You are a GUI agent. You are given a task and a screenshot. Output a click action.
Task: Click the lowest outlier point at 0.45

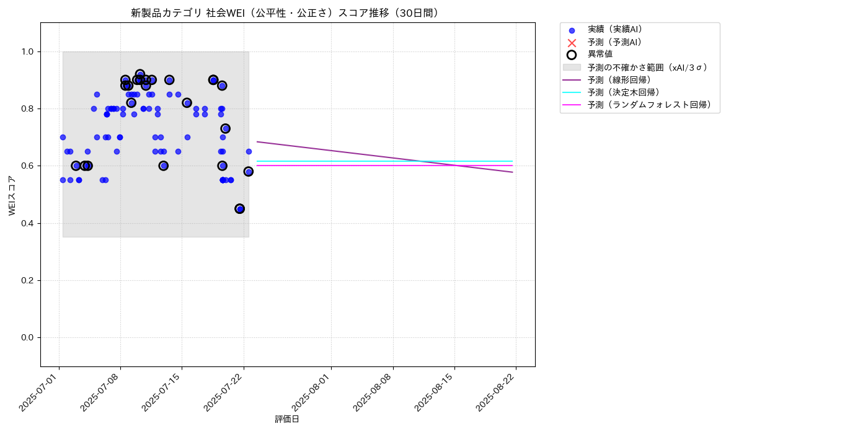tap(239, 209)
